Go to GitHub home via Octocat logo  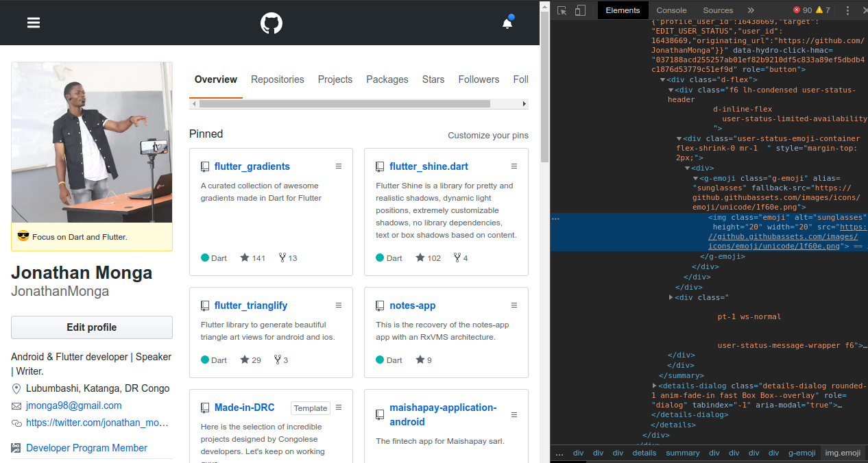pyautogui.click(x=272, y=23)
